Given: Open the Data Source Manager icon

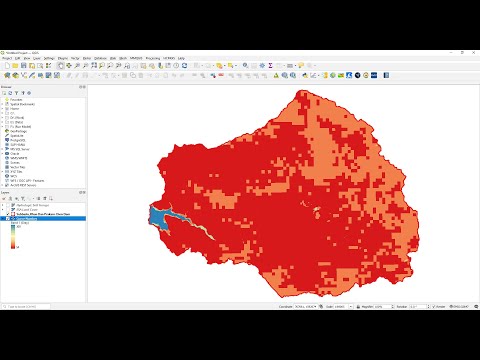Looking at the screenshot, I should click(x=7, y=76).
